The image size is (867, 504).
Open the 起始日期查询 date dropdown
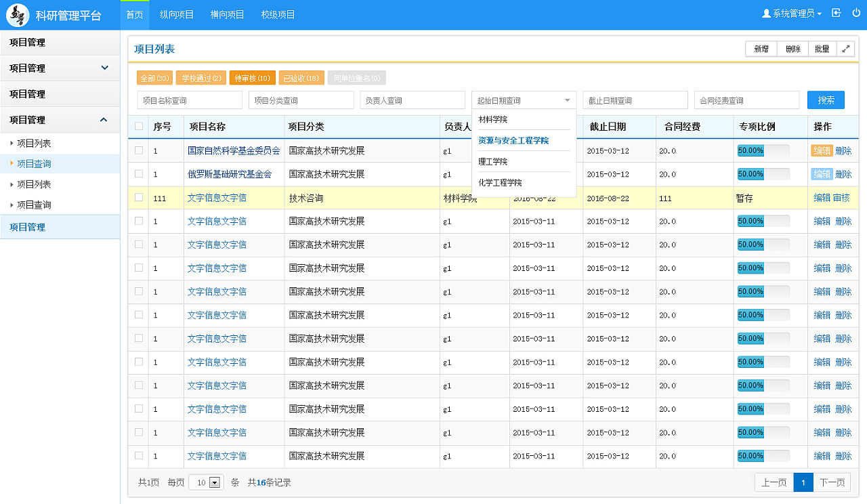coord(523,100)
